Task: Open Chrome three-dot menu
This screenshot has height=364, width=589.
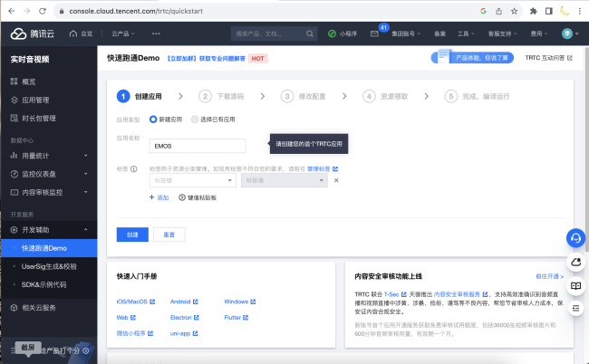Action: 580,11
